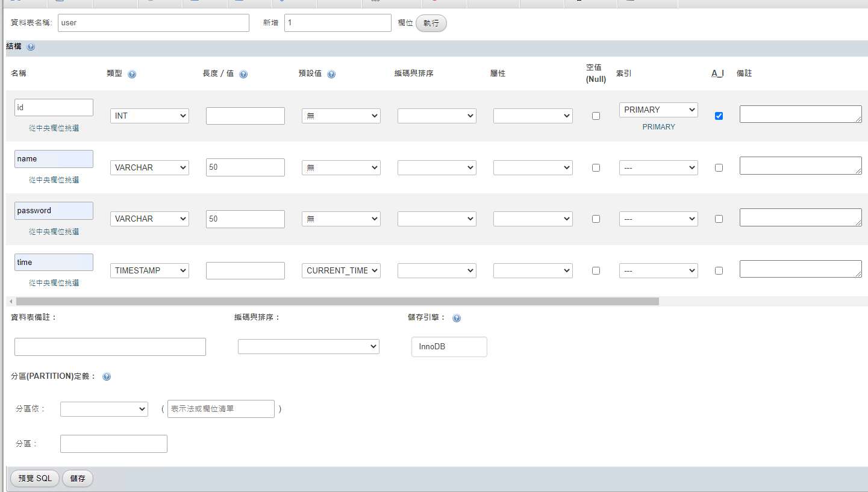This screenshot has width=868, height=492.
Task: Open the help icon beside 類型 header
Action: [x=132, y=74]
